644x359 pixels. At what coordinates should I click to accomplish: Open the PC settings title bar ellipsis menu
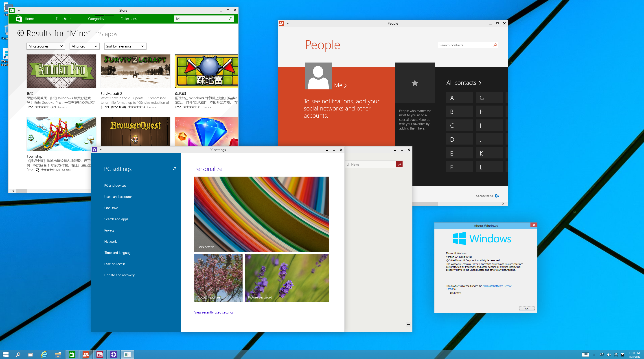click(101, 149)
